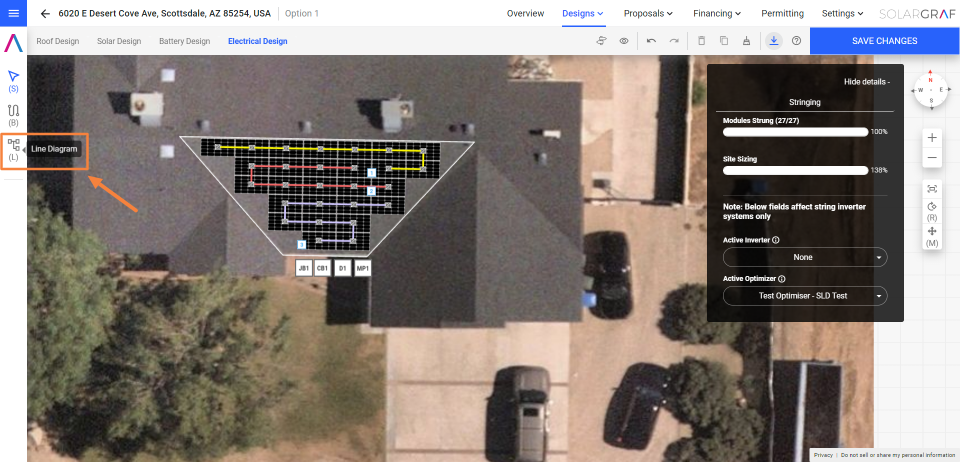Expand the Active Optimizer dropdown

(804, 296)
